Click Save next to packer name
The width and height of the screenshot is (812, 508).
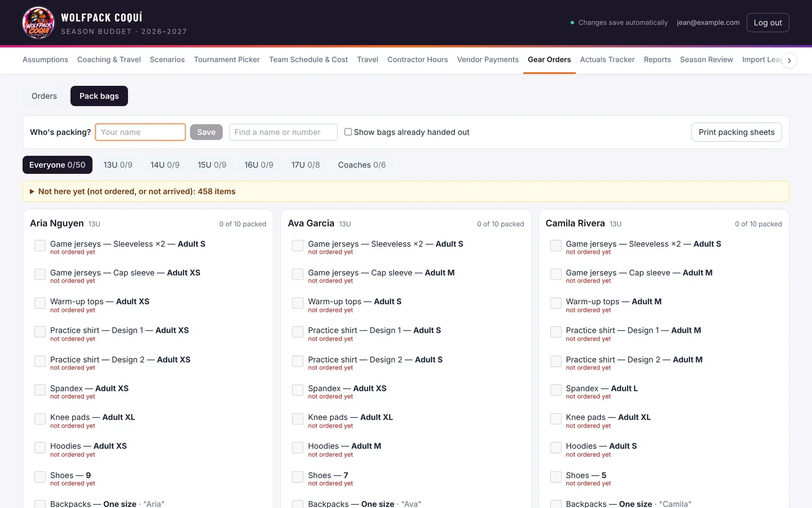click(x=206, y=132)
